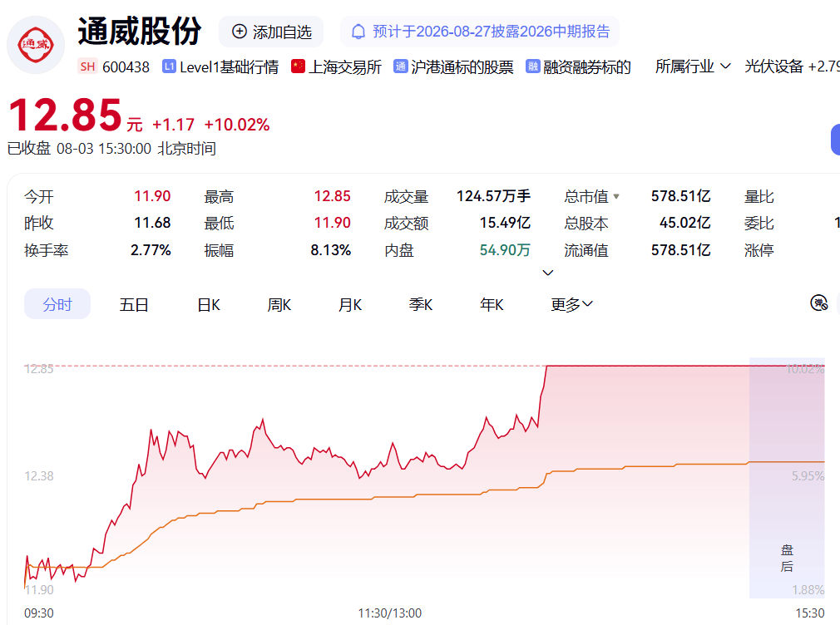Click 融资融券标的 tag
The image size is (840, 625).
(x=586, y=67)
